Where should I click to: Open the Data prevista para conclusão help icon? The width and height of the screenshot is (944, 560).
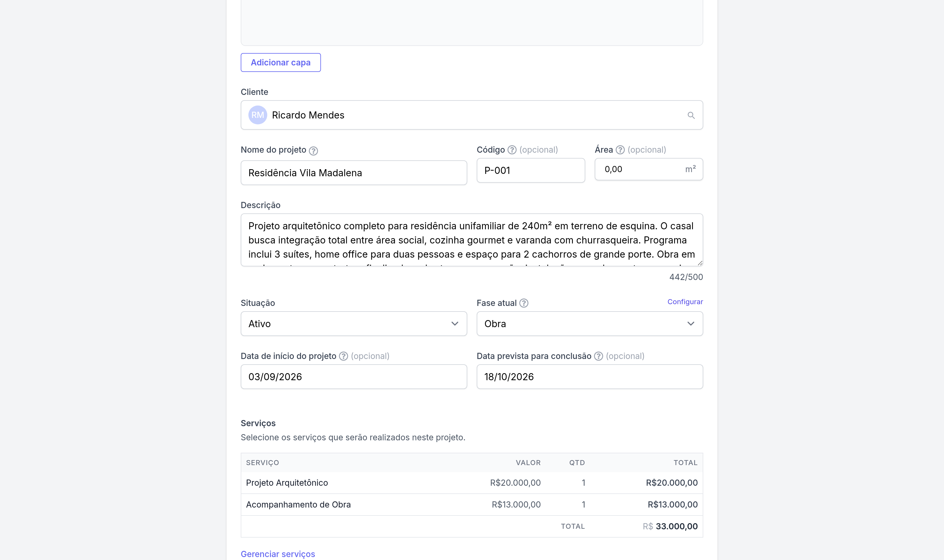[599, 356]
